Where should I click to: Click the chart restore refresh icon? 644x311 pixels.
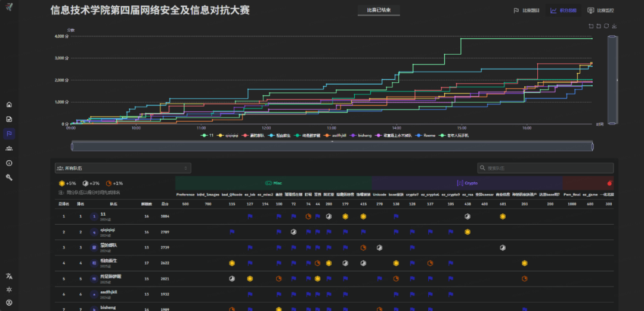click(x=606, y=26)
